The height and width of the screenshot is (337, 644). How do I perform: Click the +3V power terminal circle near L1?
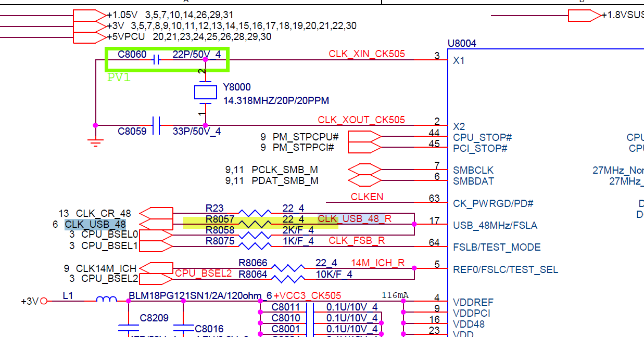coord(44,301)
